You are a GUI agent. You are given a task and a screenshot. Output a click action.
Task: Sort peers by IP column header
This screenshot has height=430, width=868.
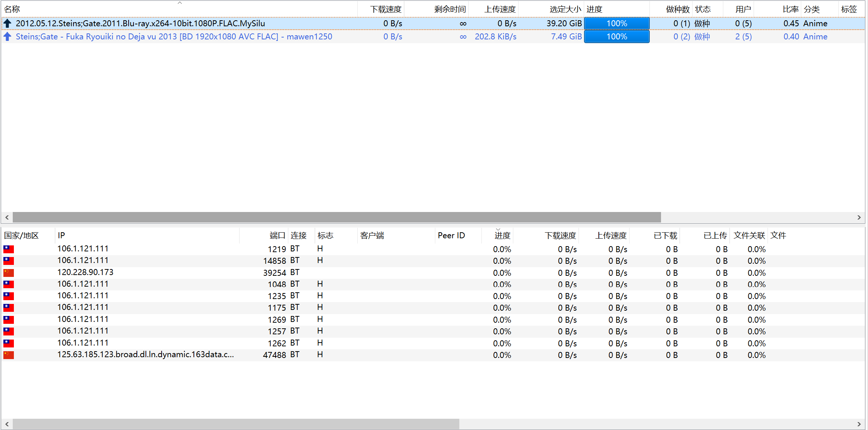coord(147,235)
